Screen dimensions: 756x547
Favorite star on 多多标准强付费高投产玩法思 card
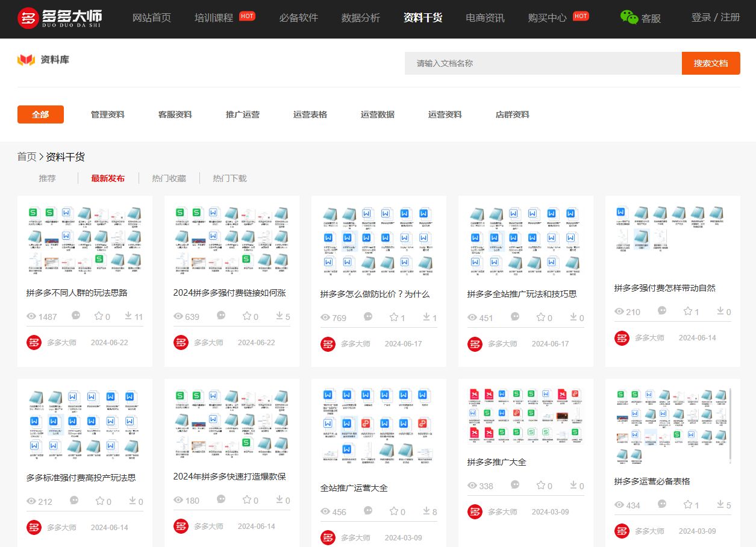(99, 501)
